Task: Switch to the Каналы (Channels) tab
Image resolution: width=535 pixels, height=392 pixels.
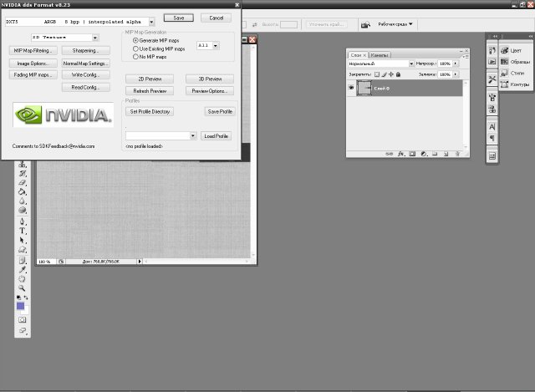Action: click(379, 54)
